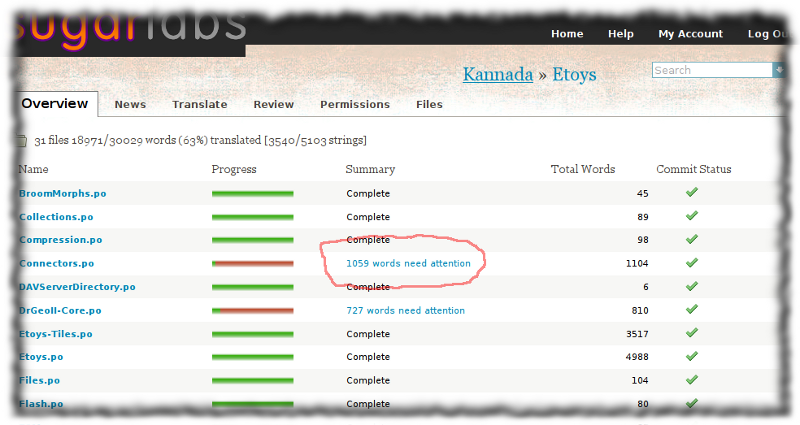Follow the Kannada breadcrumb link
800x425 pixels.
[497, 74]
